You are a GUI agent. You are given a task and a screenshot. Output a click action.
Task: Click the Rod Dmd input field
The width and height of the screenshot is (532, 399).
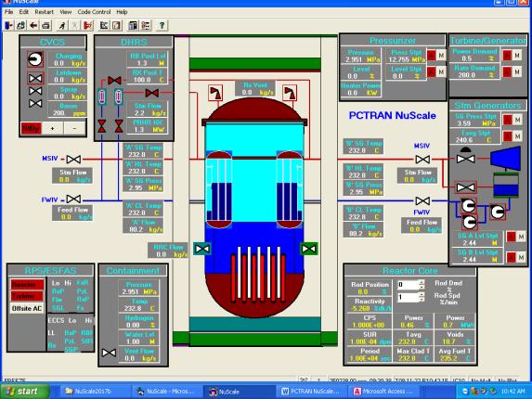[409, 285]
